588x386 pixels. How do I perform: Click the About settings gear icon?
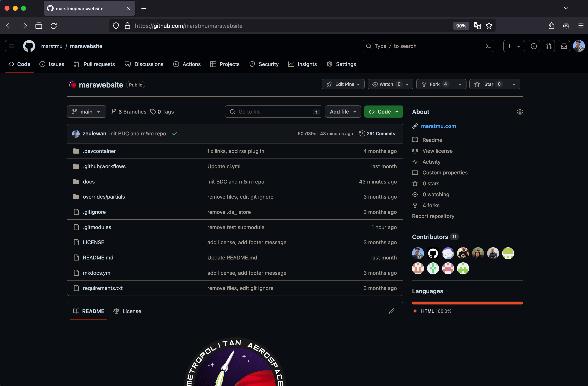[x=520, y=112]
